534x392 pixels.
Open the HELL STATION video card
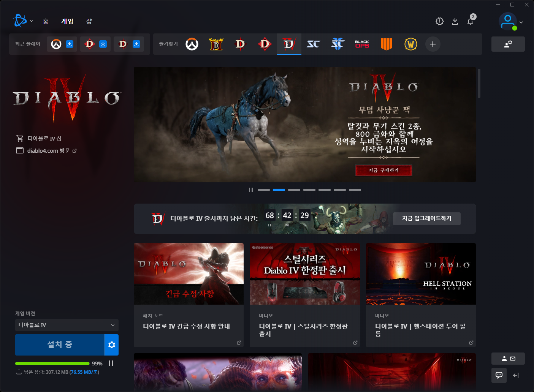pyautogui.click(x=421, y=295)
